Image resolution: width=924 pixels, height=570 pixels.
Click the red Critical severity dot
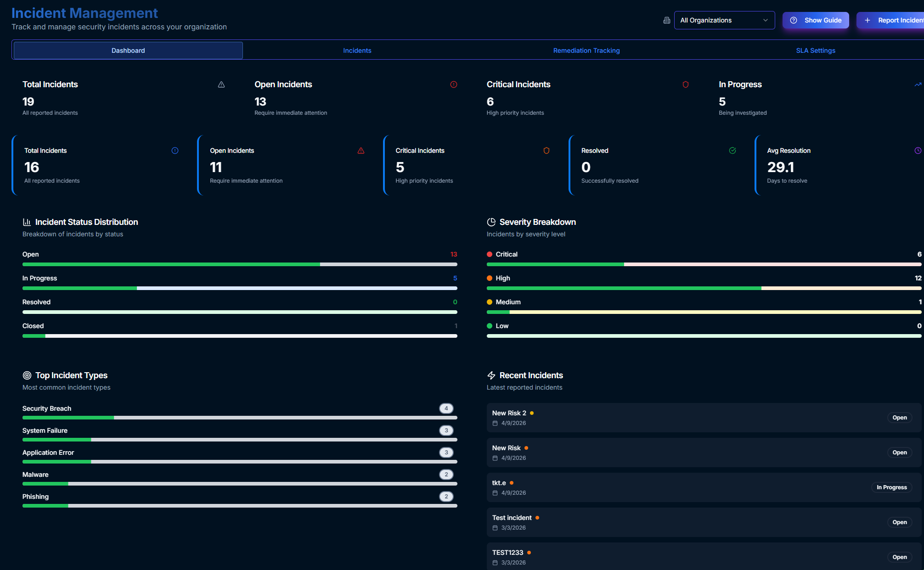(490, 254)
